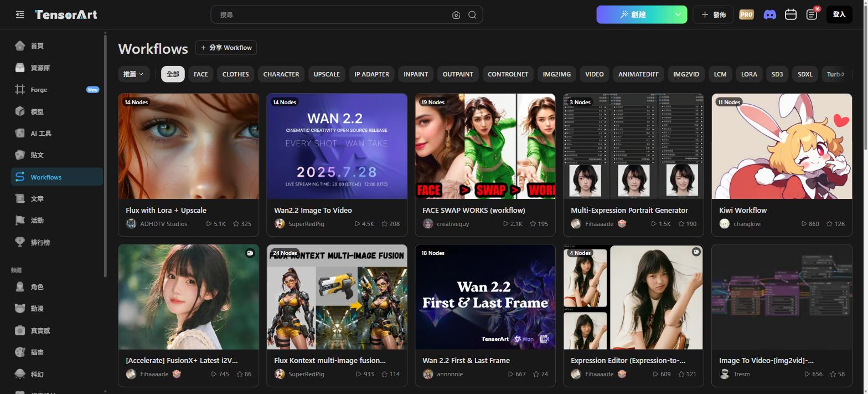Image resolution: width=868 pixels, height=394 pixels.
Task: Click the sidebar scrollbar
Action: tap(105, 155)
